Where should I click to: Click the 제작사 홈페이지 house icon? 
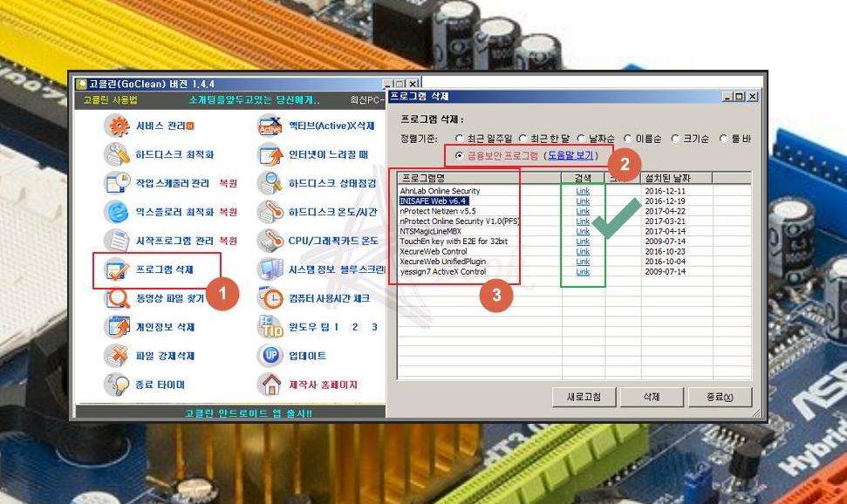270,384
